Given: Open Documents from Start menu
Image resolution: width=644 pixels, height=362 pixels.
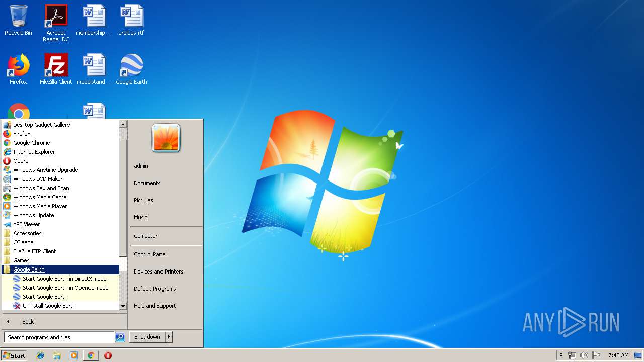Looking at the screenshot, I should click(x=166, y=183).
